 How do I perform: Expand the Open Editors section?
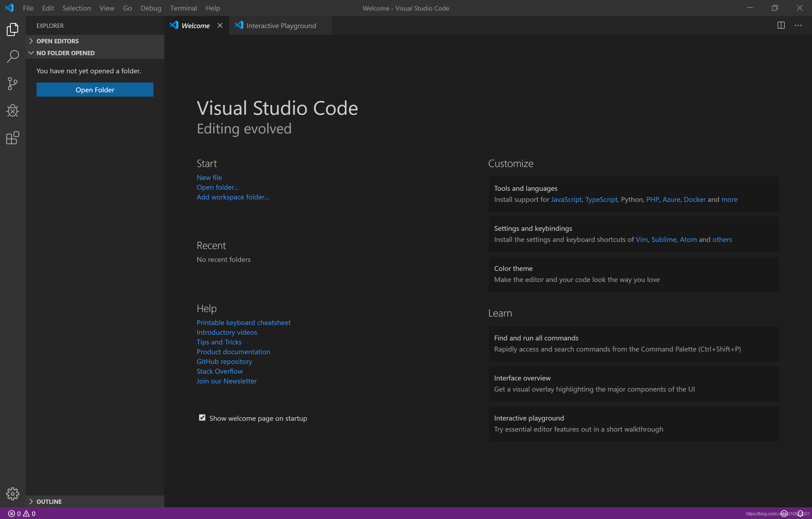coord(57,41)
